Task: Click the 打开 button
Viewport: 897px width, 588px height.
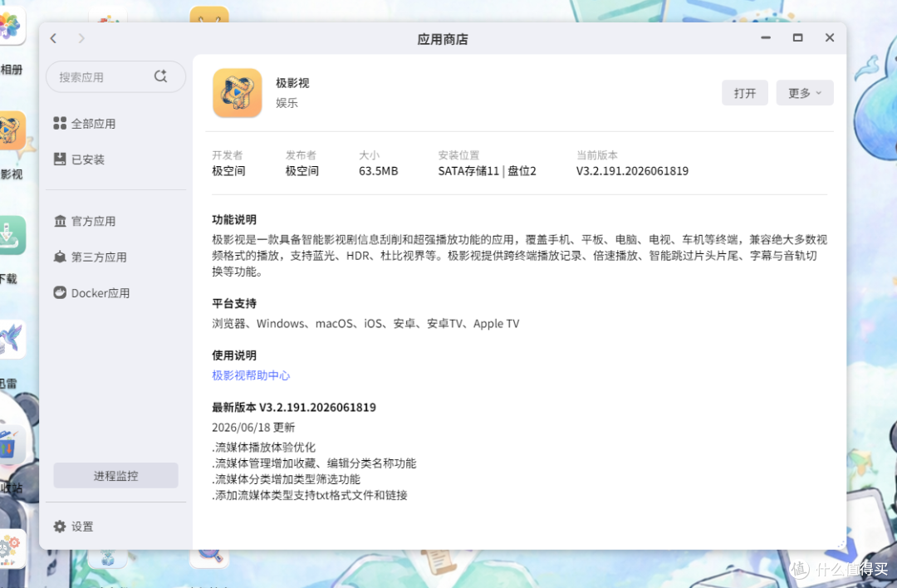Action: tap(744, 93)
